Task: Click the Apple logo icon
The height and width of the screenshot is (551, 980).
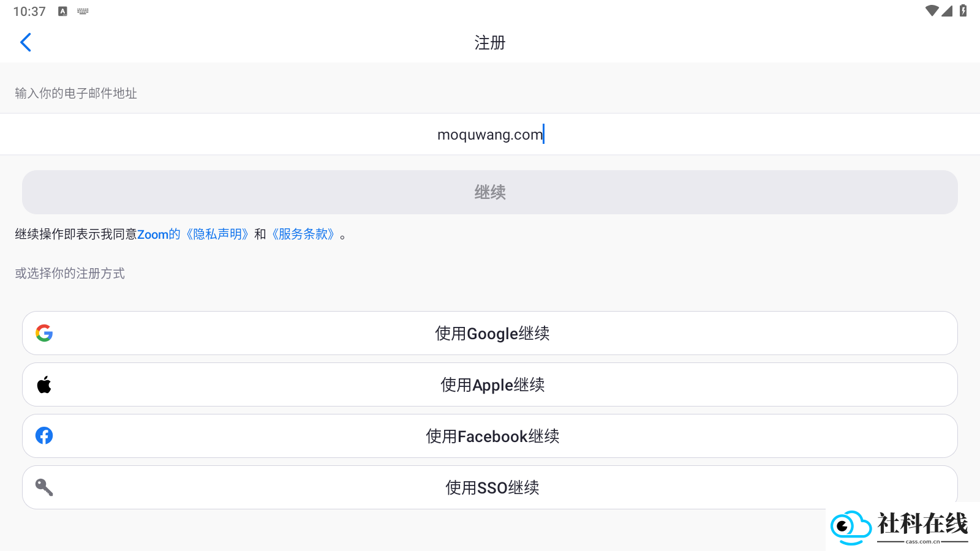Action: (x=44, y=384)
